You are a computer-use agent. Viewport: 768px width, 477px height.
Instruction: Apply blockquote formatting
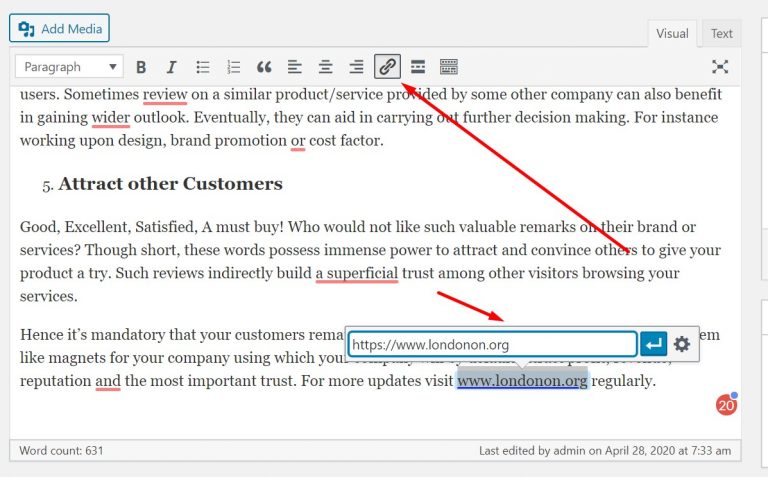click(x=264, y=67)
